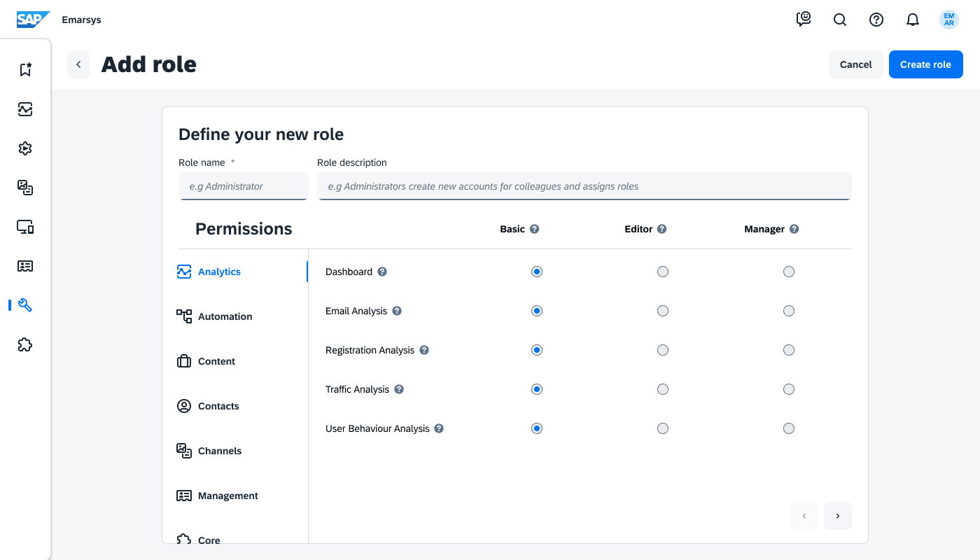Click the bookmark favorites sidebar icon
980x560 pixels.
coord(25,70)
